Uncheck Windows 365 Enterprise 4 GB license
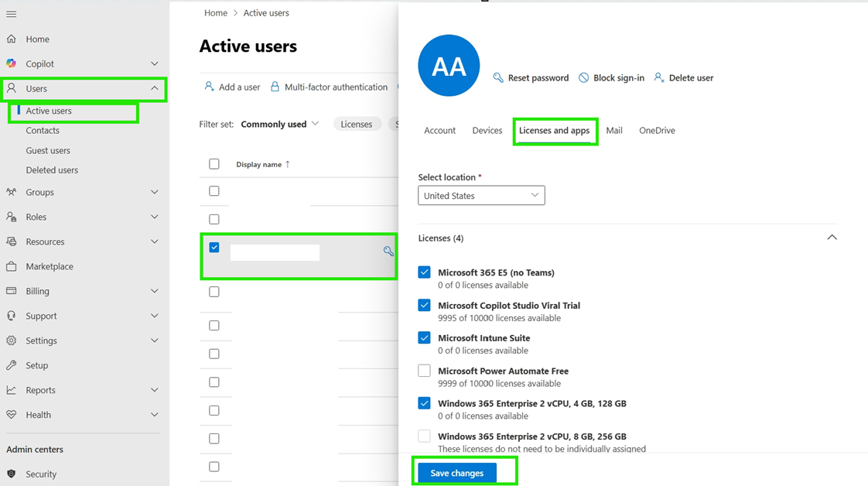868x486 pixels. tap(424, 403)
